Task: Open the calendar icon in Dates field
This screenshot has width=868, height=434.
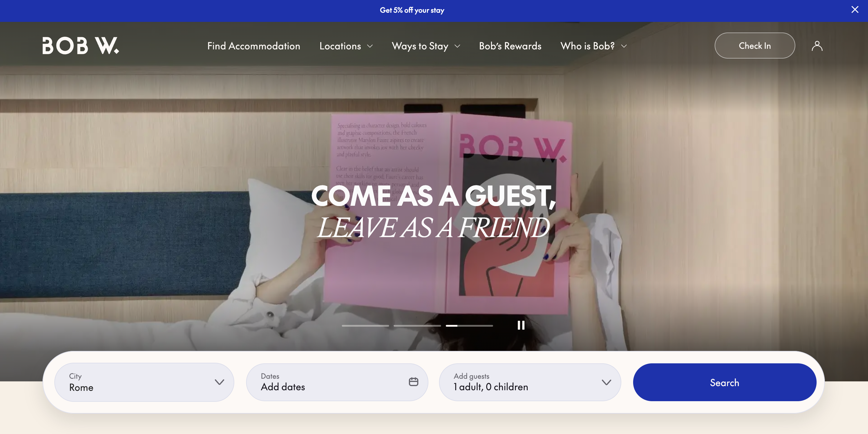Action: click(413, 381)
